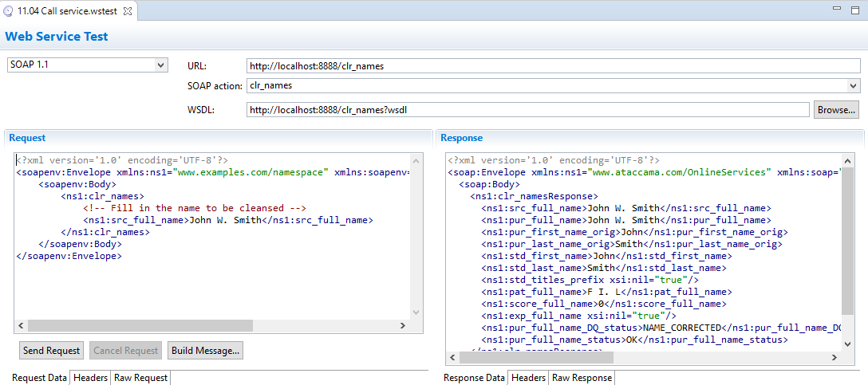The height and width of the screenshot is (385, 868).
Task: Click inside the URL input field
Action: click(x=550, y=66)
